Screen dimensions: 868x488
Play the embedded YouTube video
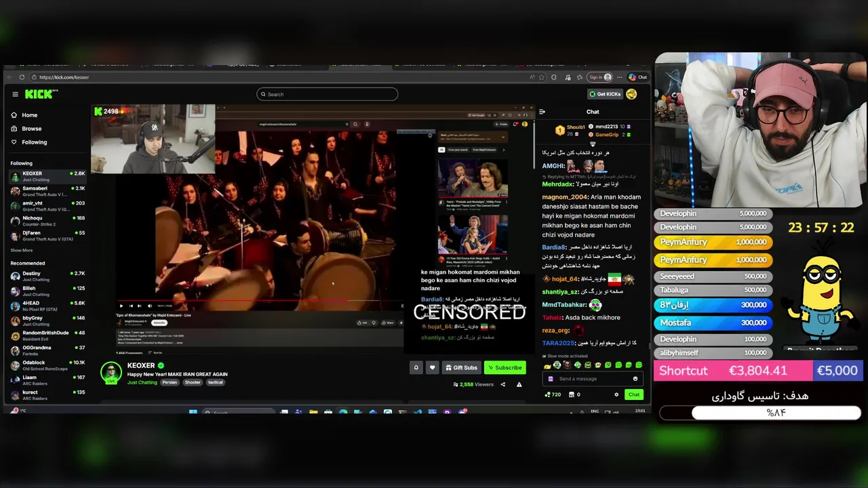tap(121, 306)
